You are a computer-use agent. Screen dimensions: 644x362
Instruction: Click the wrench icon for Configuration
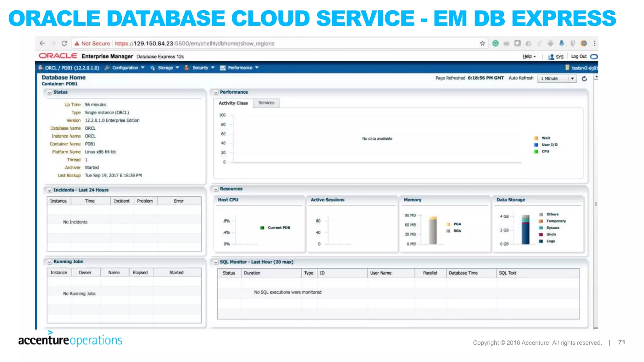coord(107,68)
